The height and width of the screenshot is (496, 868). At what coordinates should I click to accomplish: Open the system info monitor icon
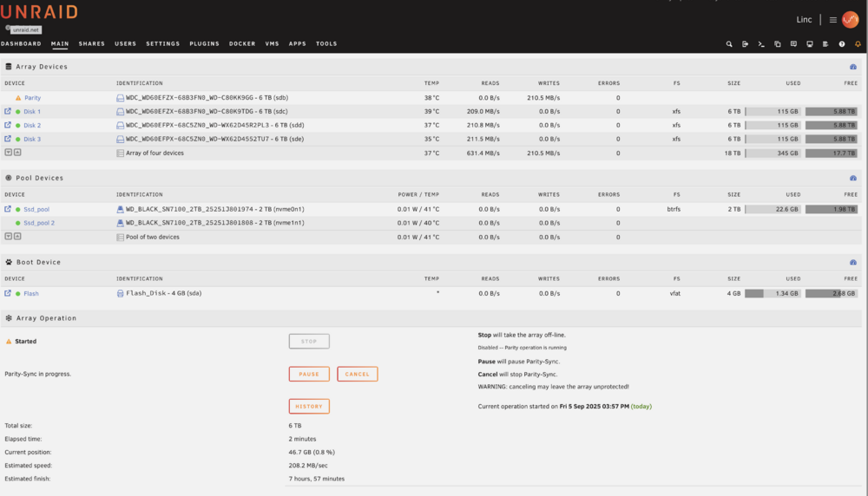pos(809,44)
